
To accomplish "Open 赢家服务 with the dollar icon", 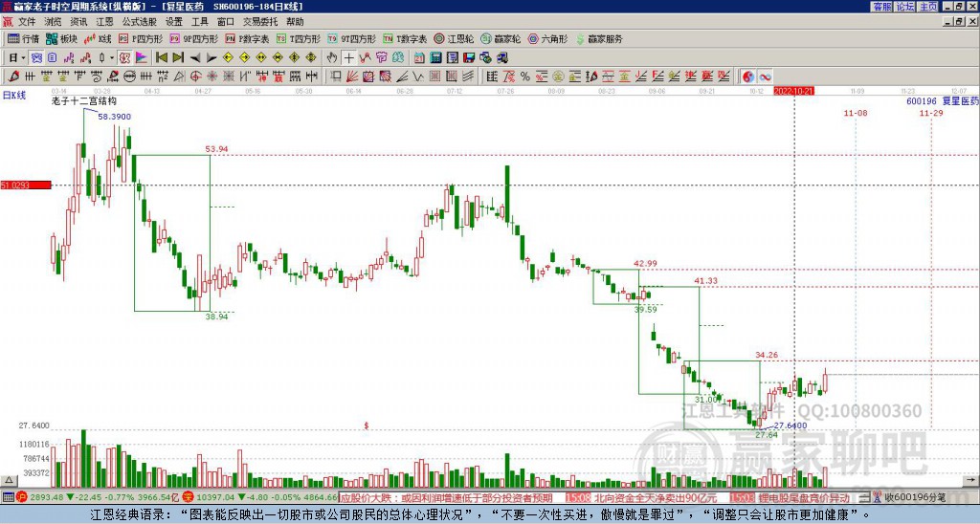I will pos(599,38).
